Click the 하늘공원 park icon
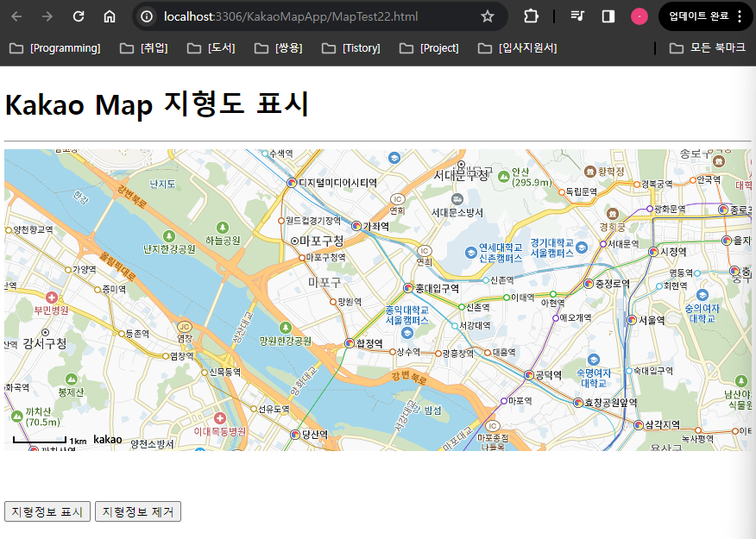756x539 pixels. coord(223,227)
